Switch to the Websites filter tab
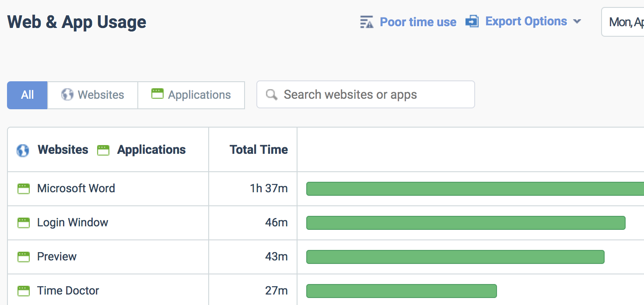 point(93,95)
